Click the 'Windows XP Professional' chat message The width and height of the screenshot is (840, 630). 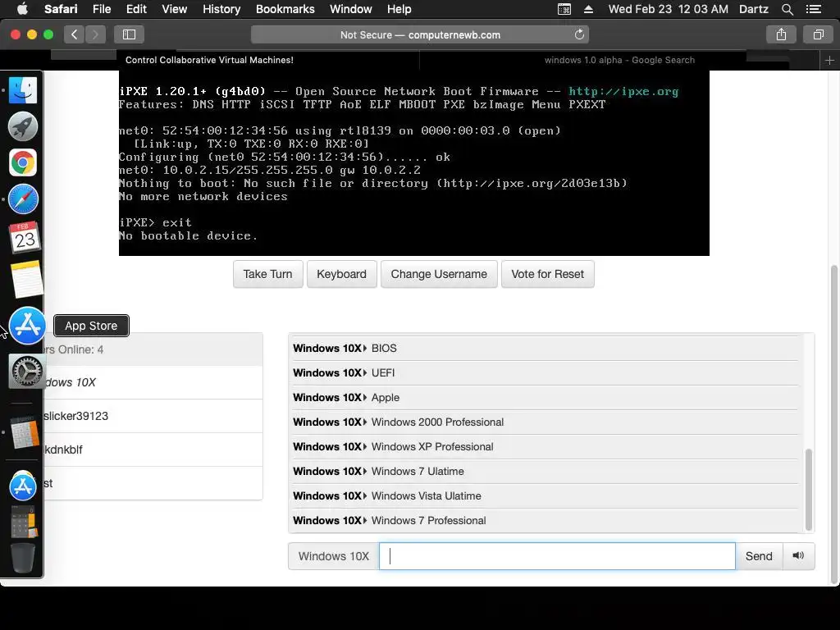[x=546, y=447]
